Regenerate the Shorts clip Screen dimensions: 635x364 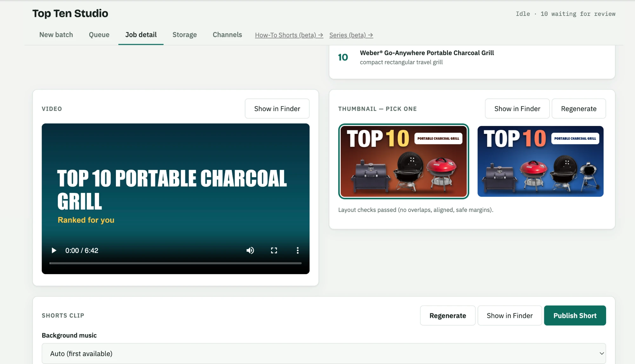coord(448,316)
